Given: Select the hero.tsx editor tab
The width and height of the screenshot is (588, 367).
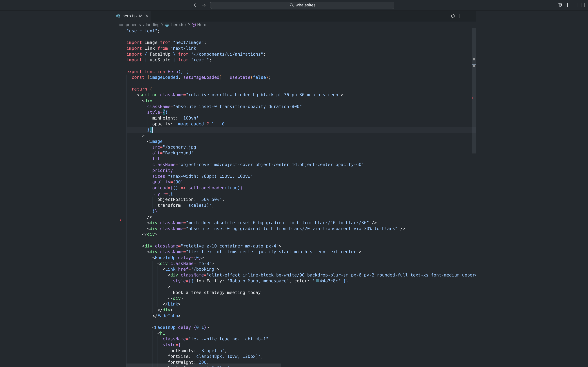Looking at the screenshot, I should pyautogui.click(x=130, y=16).
